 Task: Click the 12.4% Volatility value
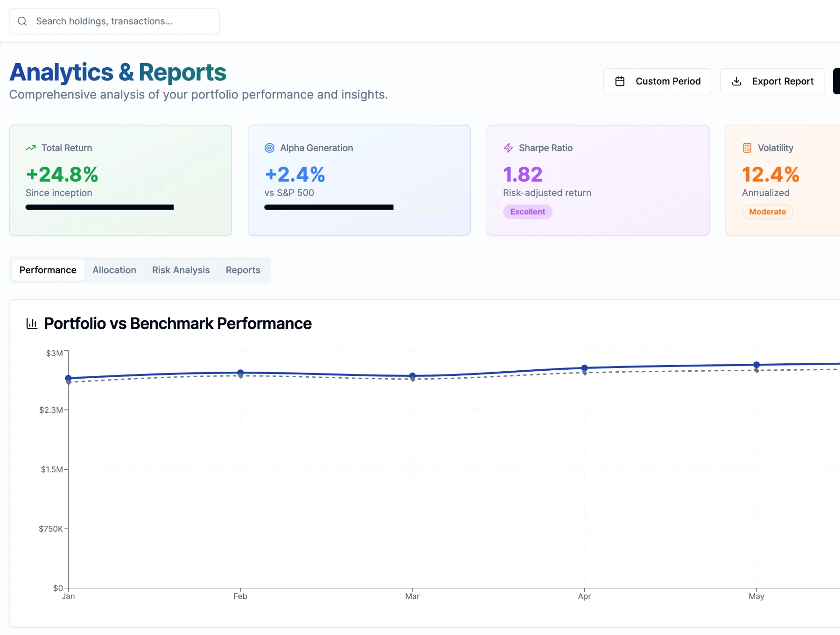click(771, 175)
